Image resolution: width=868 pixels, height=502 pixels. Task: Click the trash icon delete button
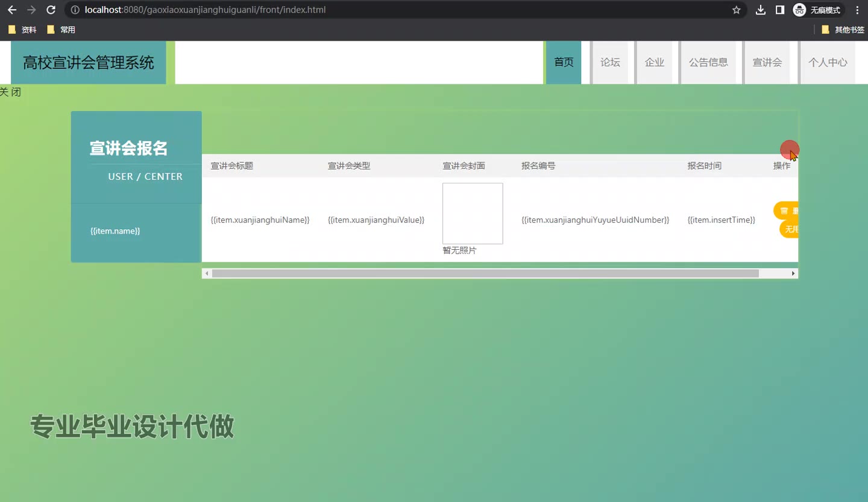pos(786,211)
